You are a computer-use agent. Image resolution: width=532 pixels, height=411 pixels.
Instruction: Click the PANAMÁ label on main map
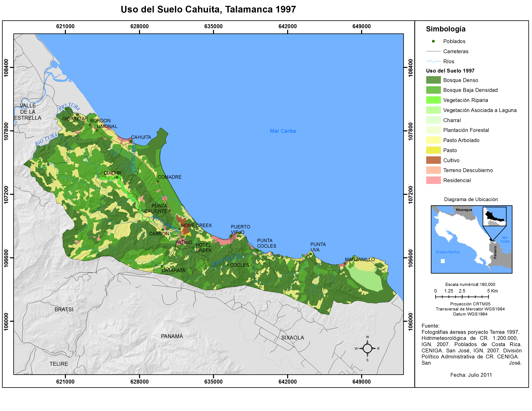pos(172,336)
